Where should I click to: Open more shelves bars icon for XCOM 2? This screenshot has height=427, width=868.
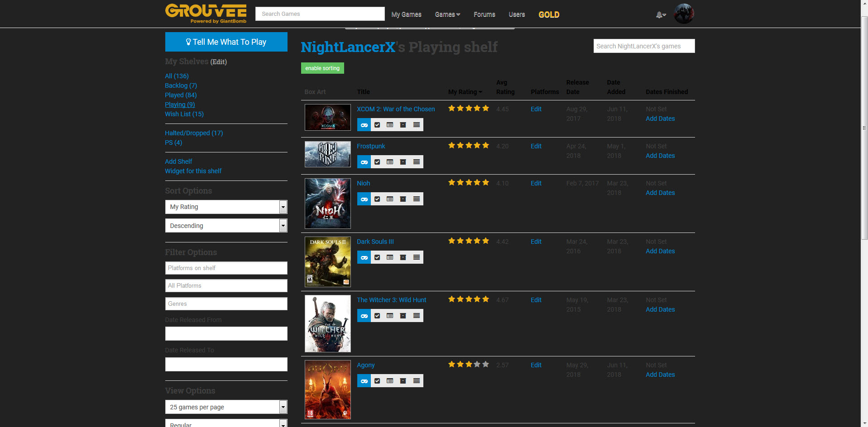[x=417, y=125]
